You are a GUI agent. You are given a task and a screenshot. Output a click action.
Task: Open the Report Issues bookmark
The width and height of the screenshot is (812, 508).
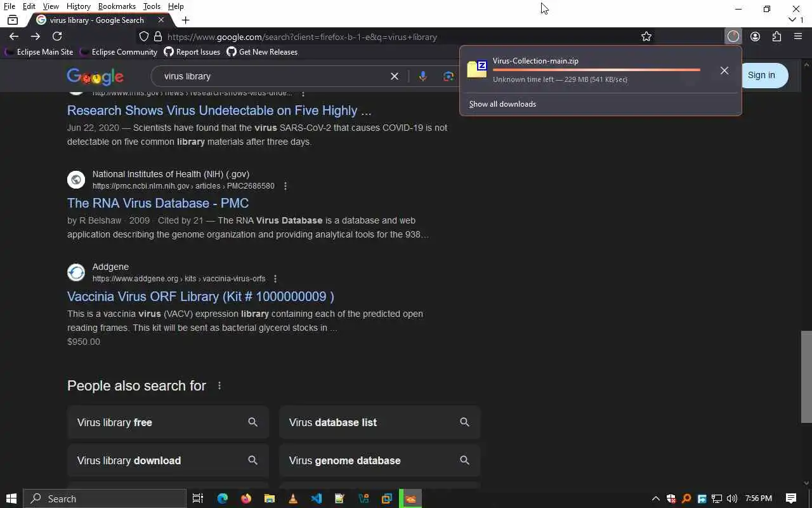coord(192,52)
